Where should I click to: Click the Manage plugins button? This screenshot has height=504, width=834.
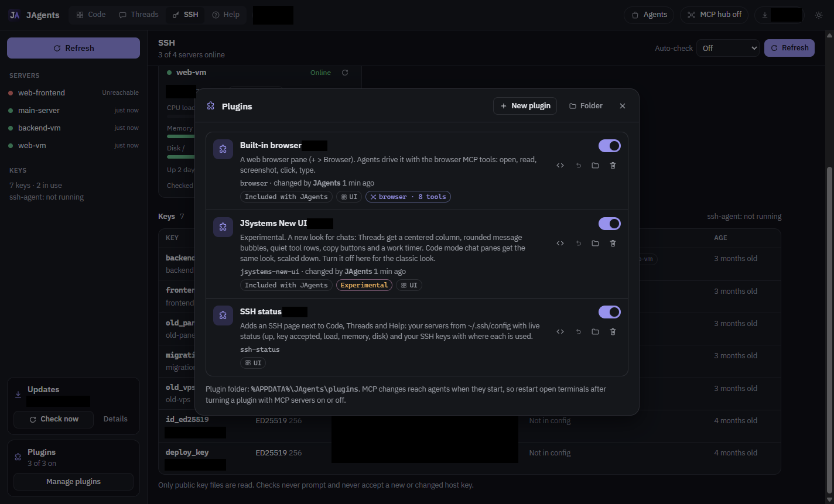click(x=73, y=482)
